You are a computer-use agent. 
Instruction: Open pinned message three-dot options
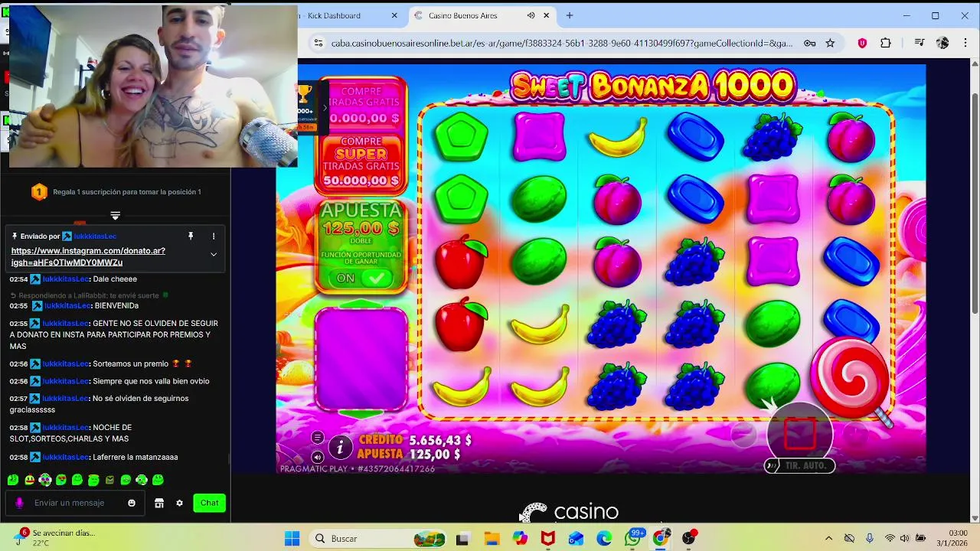click(x=214, y=236)
